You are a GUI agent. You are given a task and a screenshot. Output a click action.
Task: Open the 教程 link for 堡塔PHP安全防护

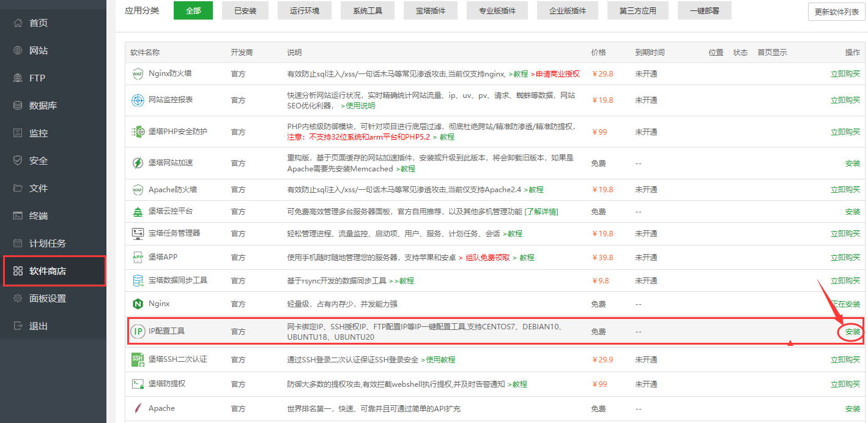point(444,137)
